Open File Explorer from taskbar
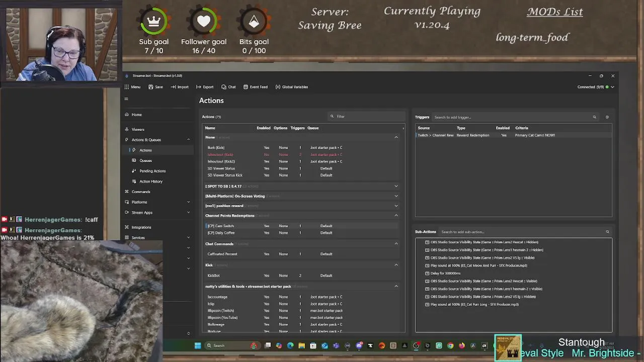 (x=301, y=345)
